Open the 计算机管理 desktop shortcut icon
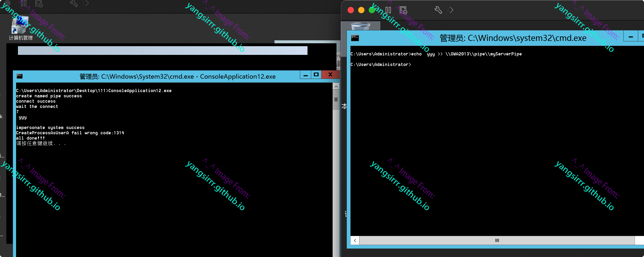Image resolution: width=644 pixels, height=257 pixels. tap(21, 28)
